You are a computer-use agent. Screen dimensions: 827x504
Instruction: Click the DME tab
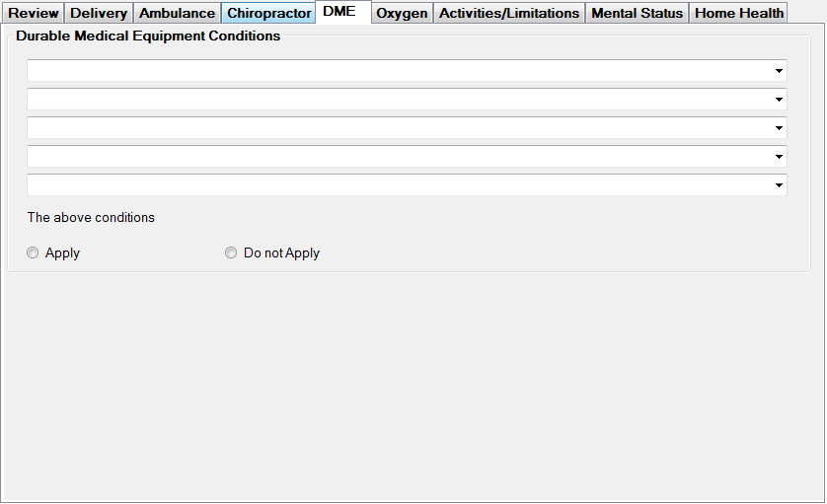pos(339,12)
